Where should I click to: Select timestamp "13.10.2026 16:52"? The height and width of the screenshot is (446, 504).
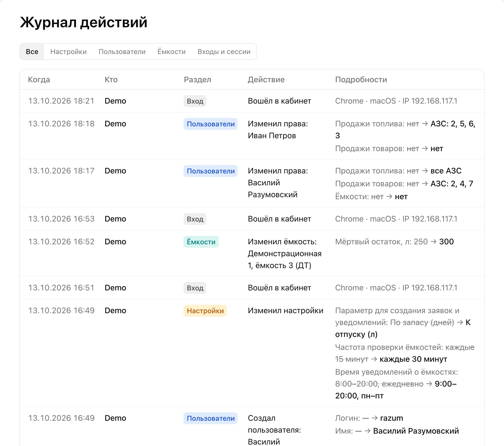coord(61,242)
